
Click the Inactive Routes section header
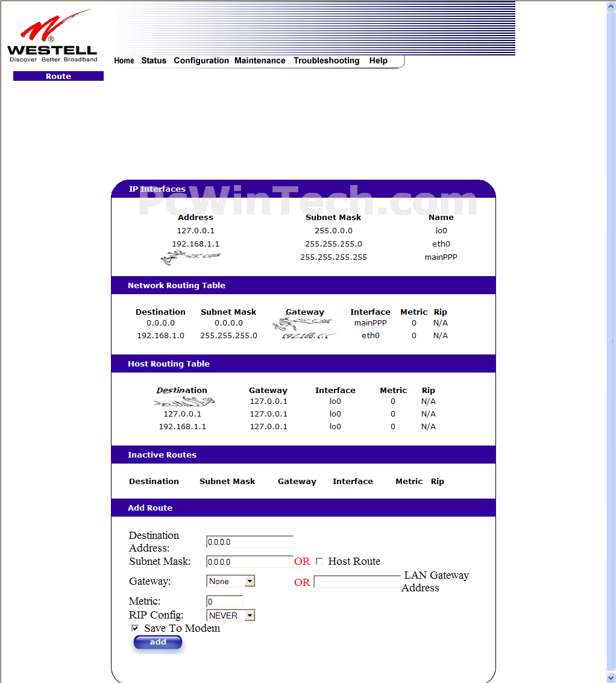coord(303,455)
